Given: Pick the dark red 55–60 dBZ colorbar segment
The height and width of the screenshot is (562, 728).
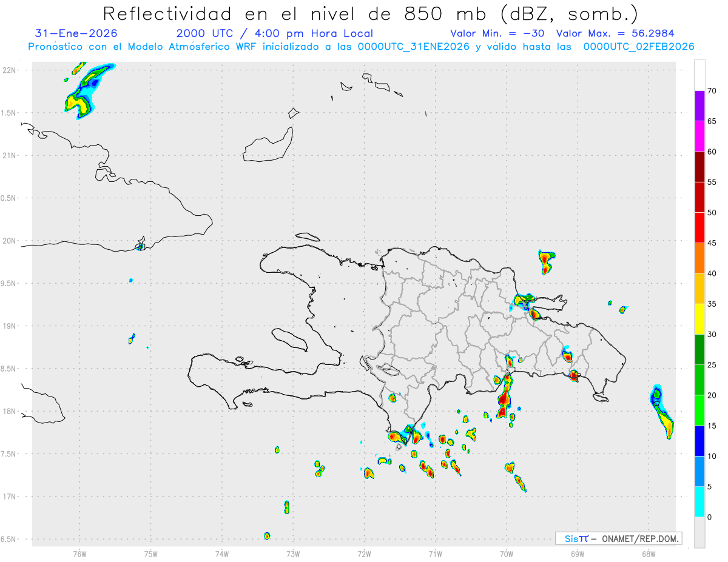Looking at the screenshot, I should click(699, 167).
